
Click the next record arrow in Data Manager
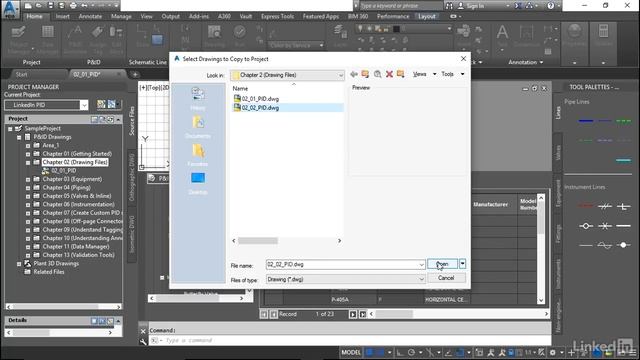[353, 314]
